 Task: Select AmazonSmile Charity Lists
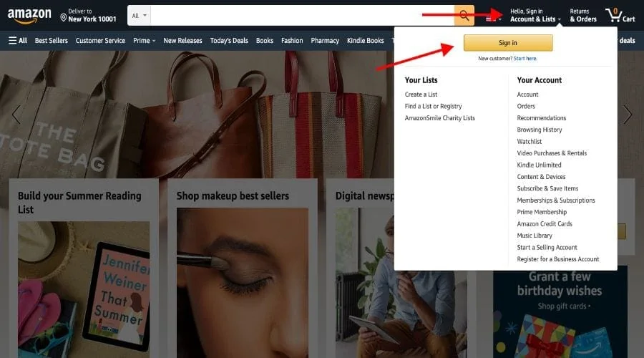coord(440,118)
